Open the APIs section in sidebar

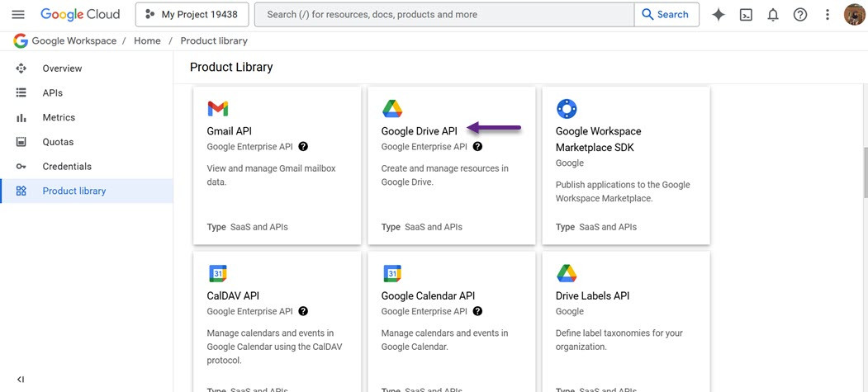pos(52,93)
